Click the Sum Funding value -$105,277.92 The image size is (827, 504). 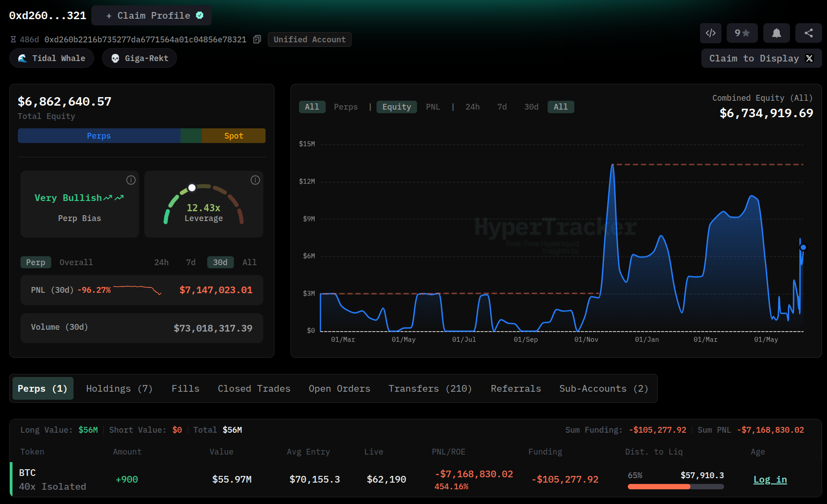[658, 430]
